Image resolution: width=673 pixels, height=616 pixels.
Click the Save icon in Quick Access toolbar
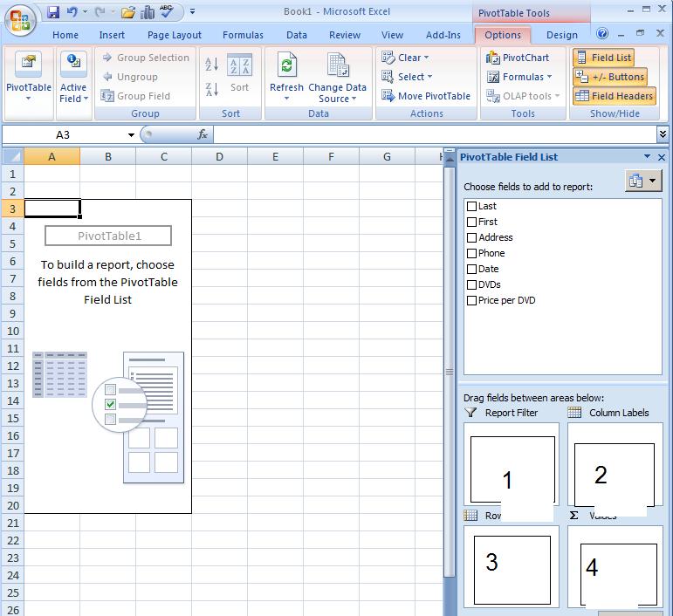pyautogui.click(x=54, y=12)
